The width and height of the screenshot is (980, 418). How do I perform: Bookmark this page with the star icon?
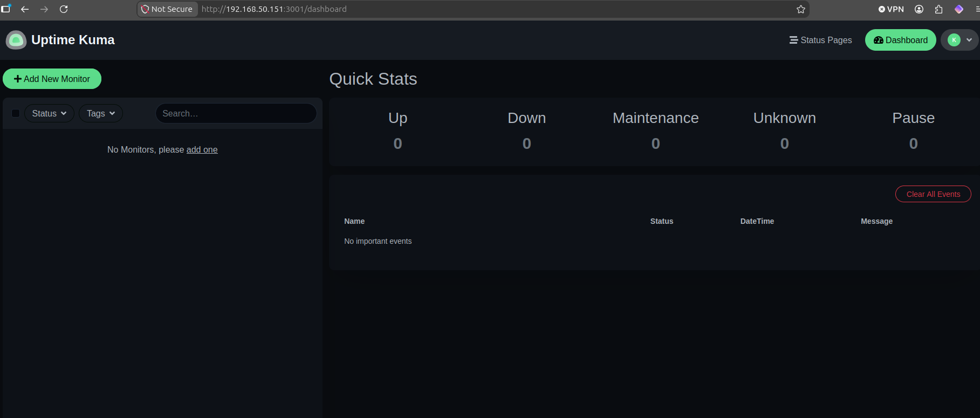tap(801, 9)
